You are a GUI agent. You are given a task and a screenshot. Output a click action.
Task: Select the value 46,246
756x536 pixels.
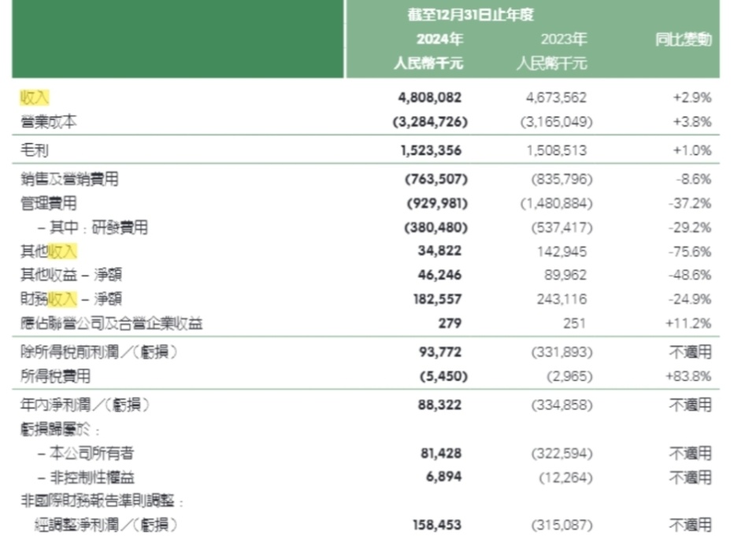(x=439, y=275)
